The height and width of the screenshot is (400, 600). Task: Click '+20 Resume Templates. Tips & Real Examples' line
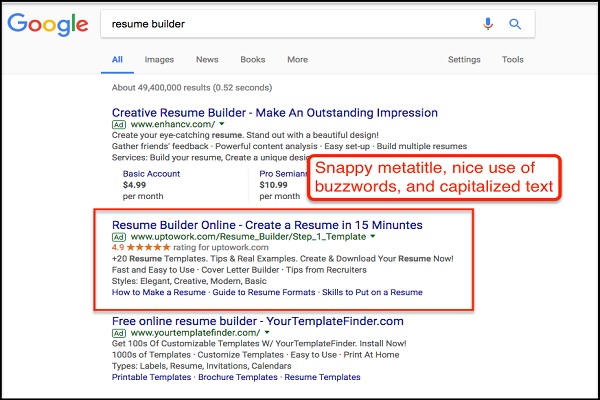click(283, 259)
